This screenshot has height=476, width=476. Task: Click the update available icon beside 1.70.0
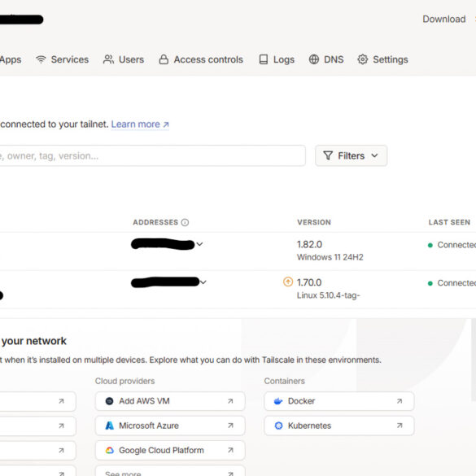click(x=288, y=282)
